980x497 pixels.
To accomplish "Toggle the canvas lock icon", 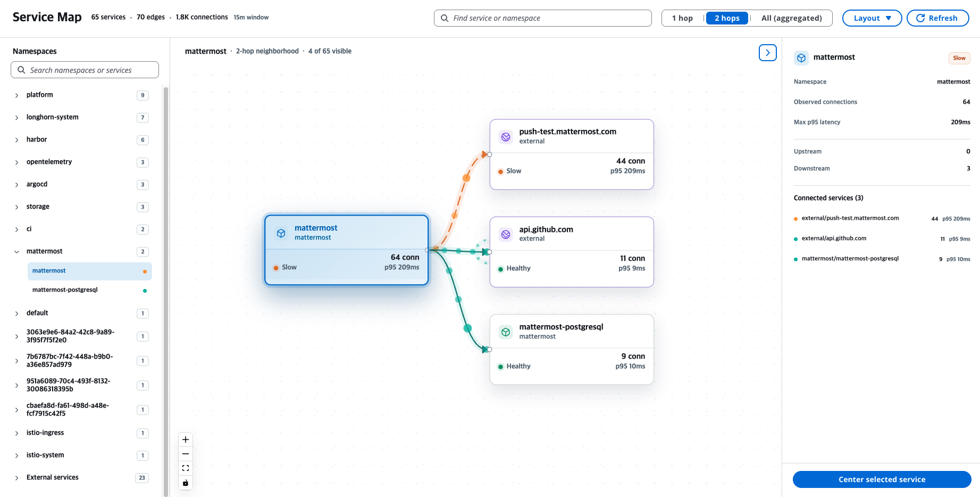I will 186,483.
